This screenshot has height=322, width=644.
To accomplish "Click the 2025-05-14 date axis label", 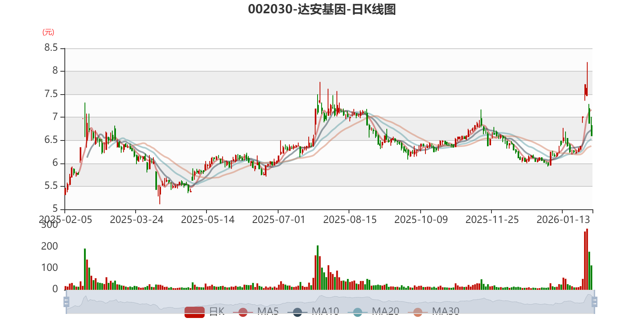I will (x=208, y=220).
